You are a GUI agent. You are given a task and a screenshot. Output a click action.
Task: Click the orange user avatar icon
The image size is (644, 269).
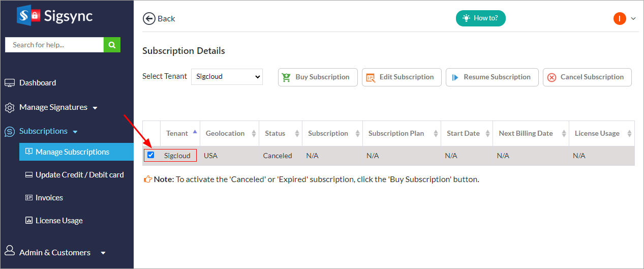[x=620, y=19]
